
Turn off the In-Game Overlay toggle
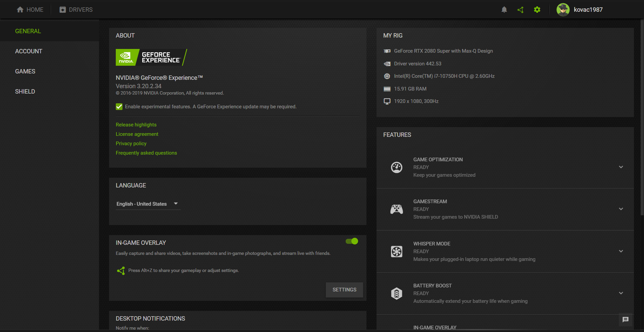point(352,241)
